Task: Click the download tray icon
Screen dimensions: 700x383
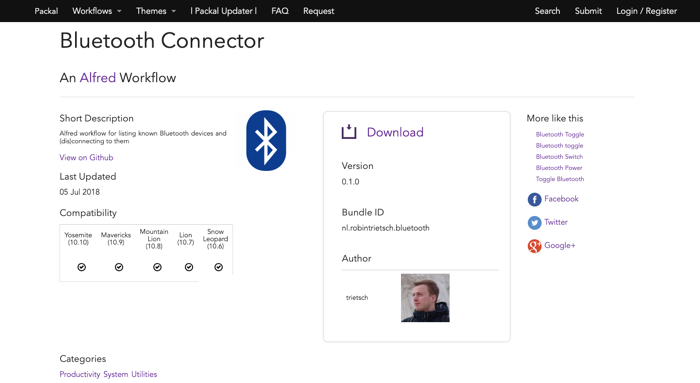Action: [x=349, y=132]
